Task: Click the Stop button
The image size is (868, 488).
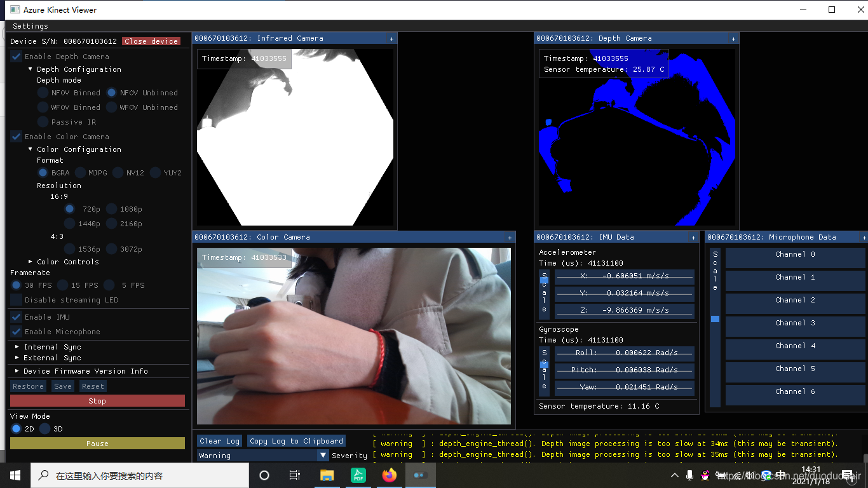Action: pyautogui.click(x=97, y=400)
